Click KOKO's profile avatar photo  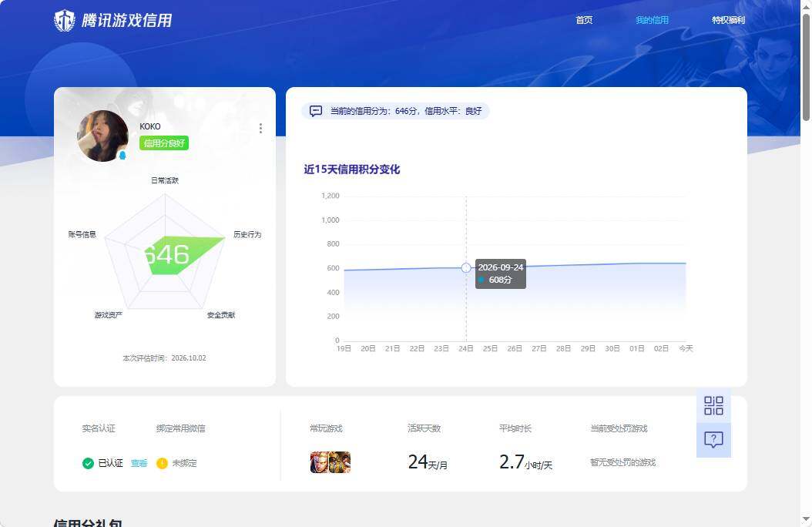103,136
